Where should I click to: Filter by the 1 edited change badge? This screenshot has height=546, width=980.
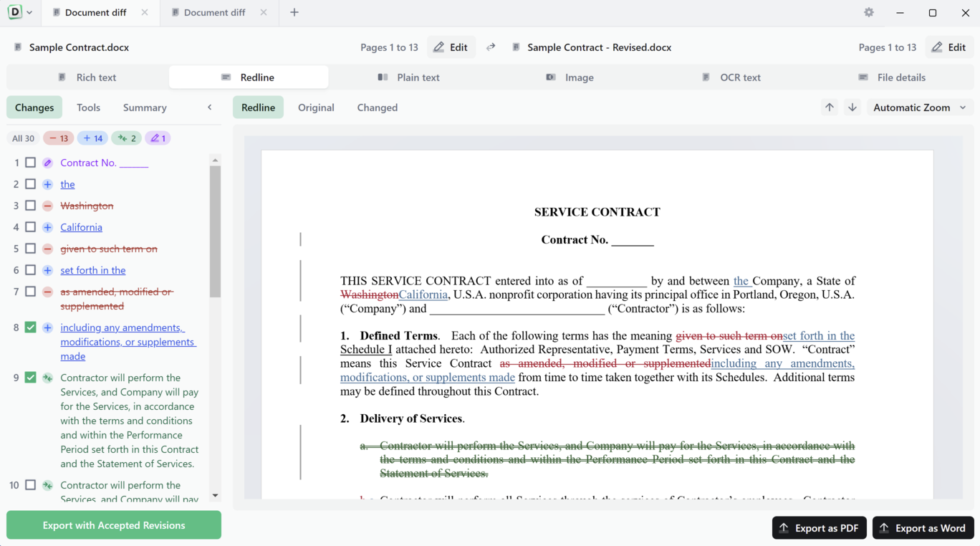tap(158, 138)
